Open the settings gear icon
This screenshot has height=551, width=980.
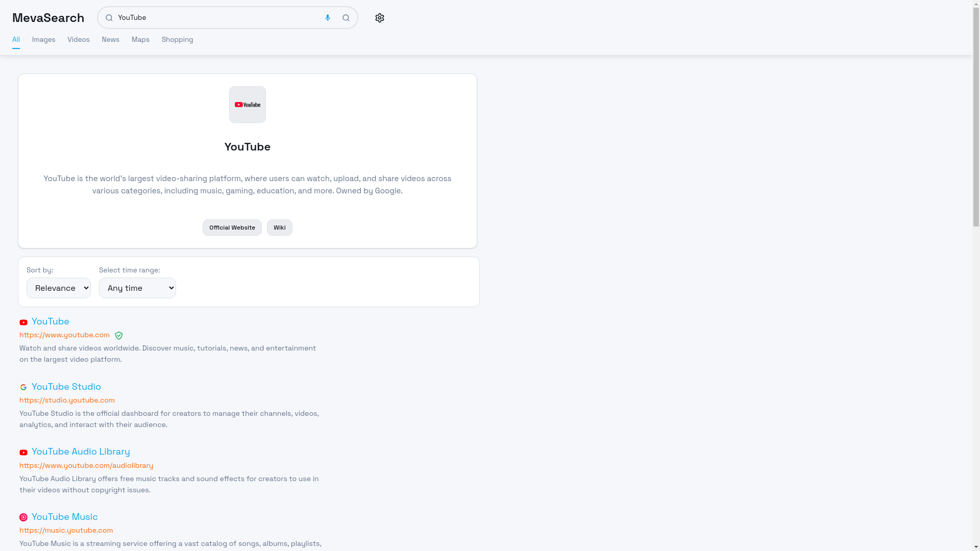coord(380,18)
